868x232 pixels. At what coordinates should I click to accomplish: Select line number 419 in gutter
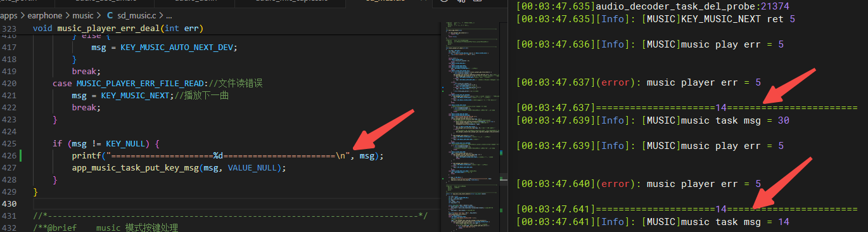(10, 71)
